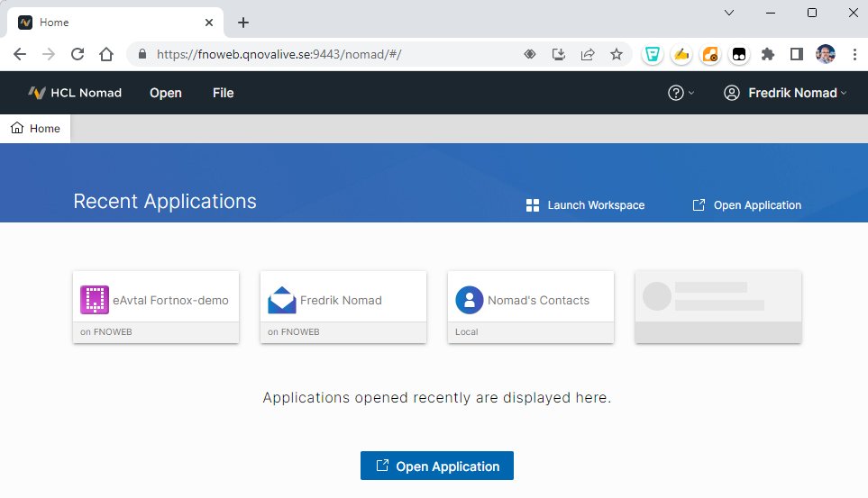The height and width of the screenshot is (498, 868).
Task: Click the Nomad's Contacts person icon
Action: pyautogui.click(x=470, y=300)
